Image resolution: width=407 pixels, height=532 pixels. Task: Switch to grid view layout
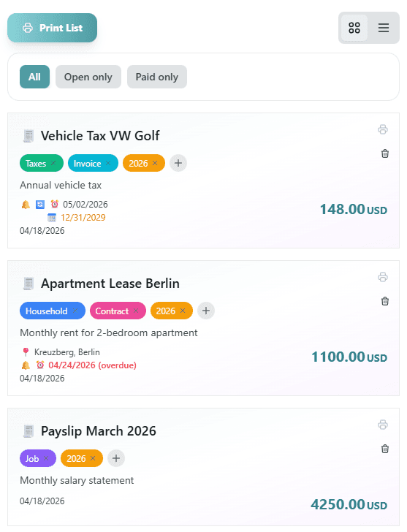point(354,28)
